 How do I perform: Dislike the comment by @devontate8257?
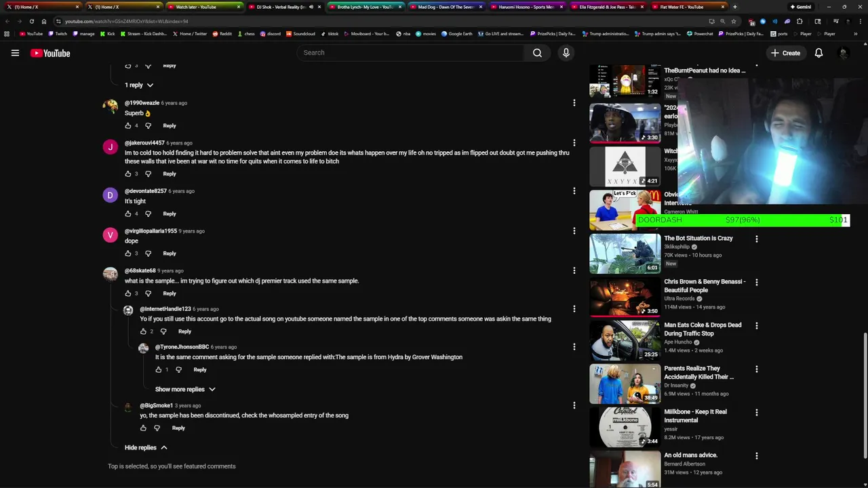click(x=148, y=213)
